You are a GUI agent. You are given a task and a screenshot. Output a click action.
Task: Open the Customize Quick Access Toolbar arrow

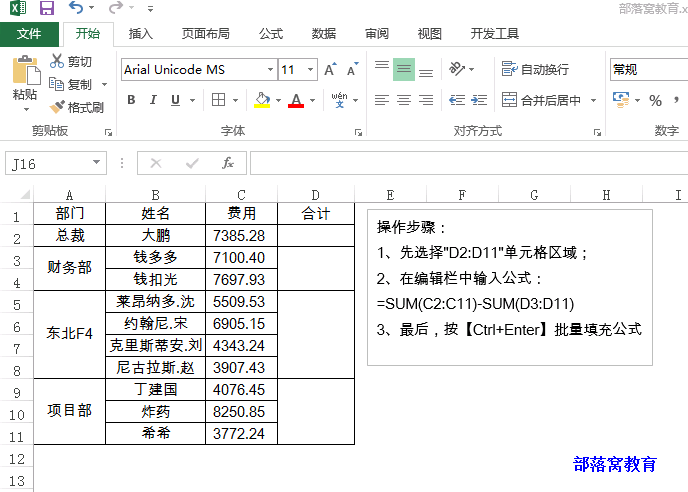(150, 8)
